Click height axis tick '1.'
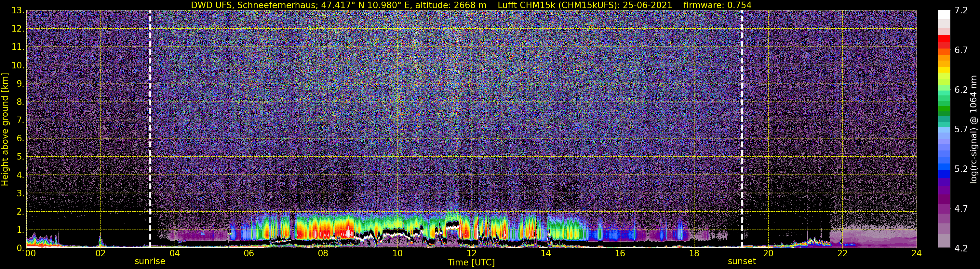The height and width of the screenshot is (269, 980). click(x=20, y=230)
